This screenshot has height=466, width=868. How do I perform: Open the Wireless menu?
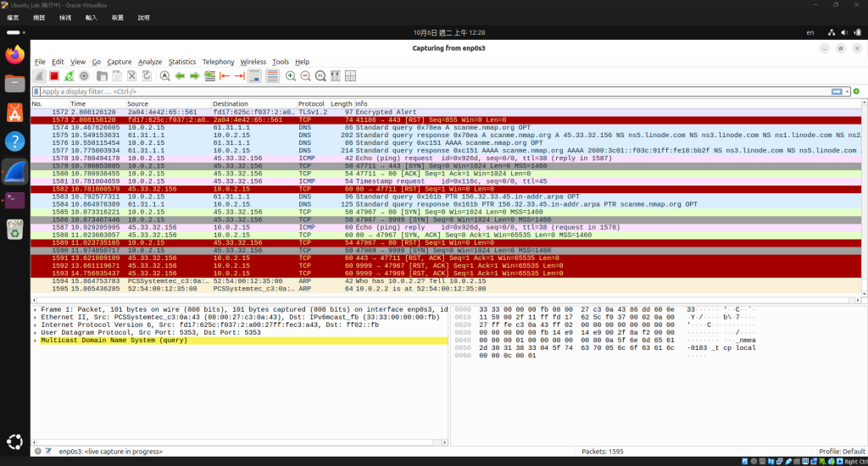(253, 62)
